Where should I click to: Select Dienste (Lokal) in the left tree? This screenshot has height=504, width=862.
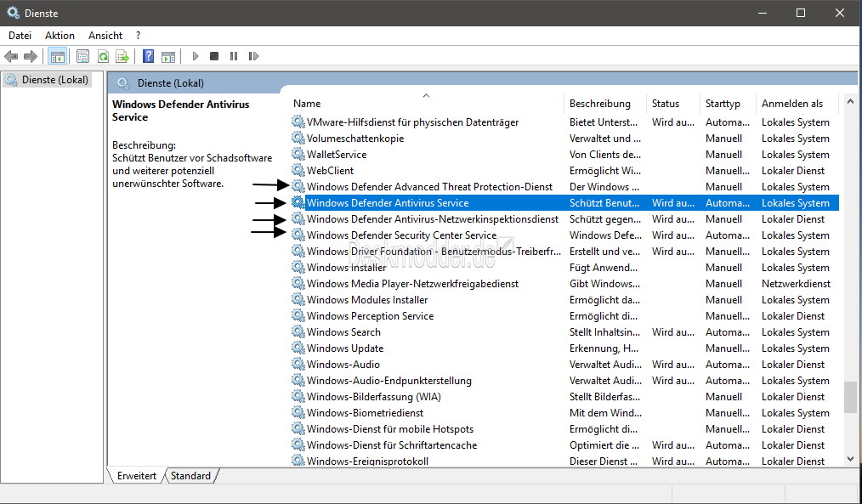pyautogui.click(x=47, y=80)
